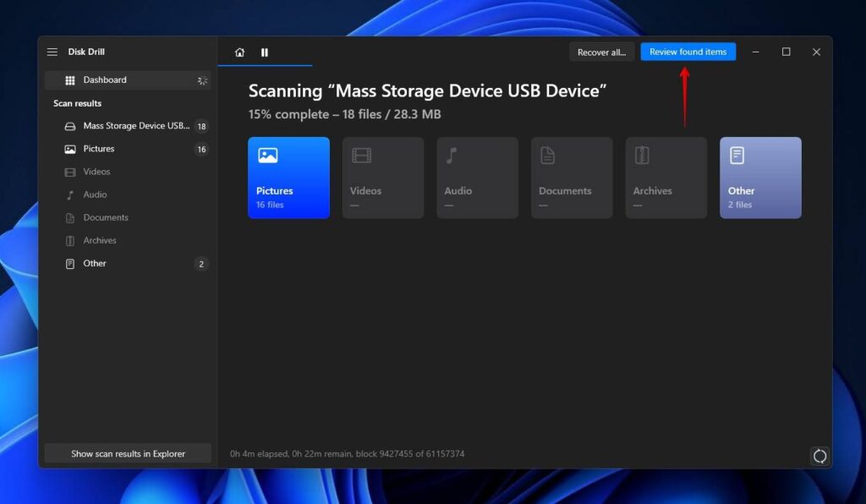Click the Documents category tile
This screenshot has height=504, width=866.
tap(571, 177)
